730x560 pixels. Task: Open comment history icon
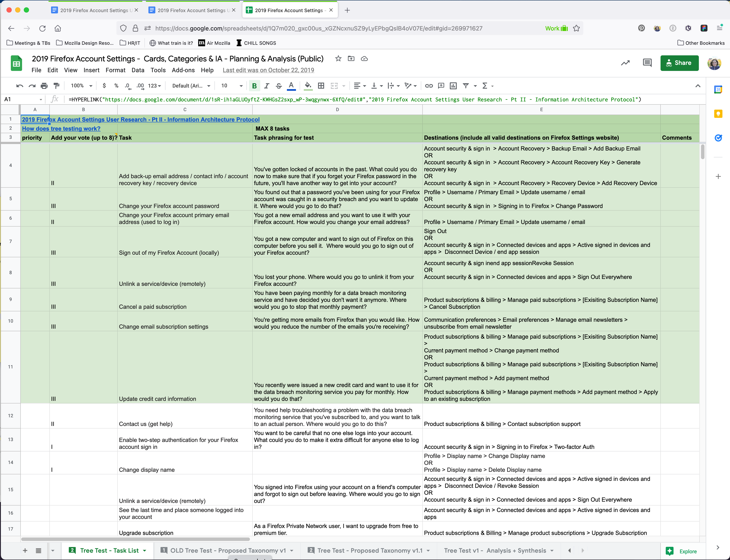[x=647, y=63]
